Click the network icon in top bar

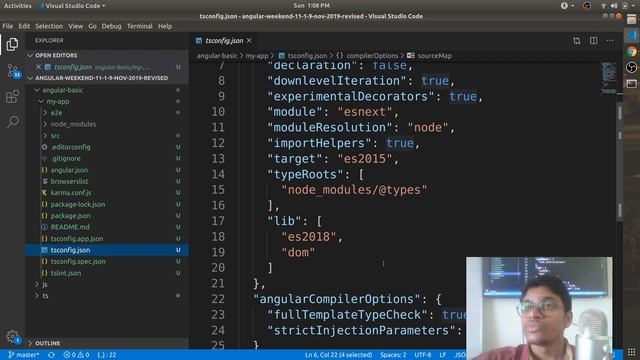coord(603,6)
